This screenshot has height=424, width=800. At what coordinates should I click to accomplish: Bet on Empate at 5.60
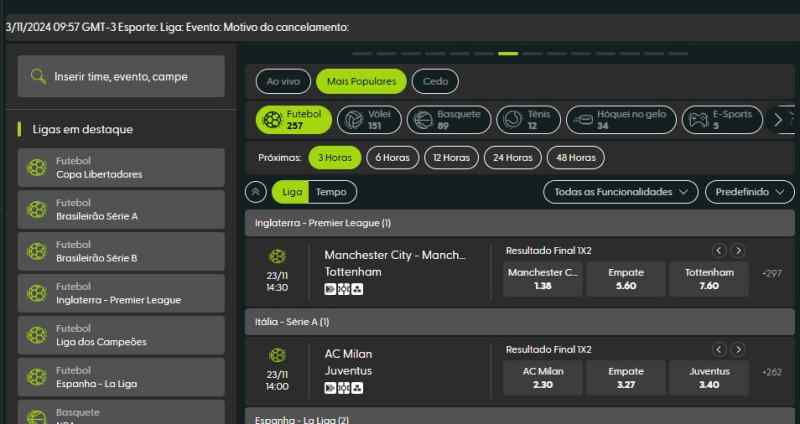[626, 279]
